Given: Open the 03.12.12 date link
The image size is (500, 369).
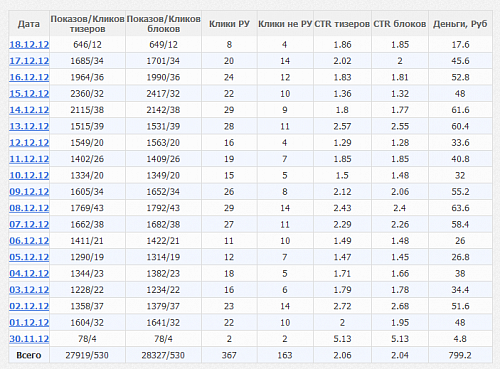Looking at the screenshot, I should point(29,290).
